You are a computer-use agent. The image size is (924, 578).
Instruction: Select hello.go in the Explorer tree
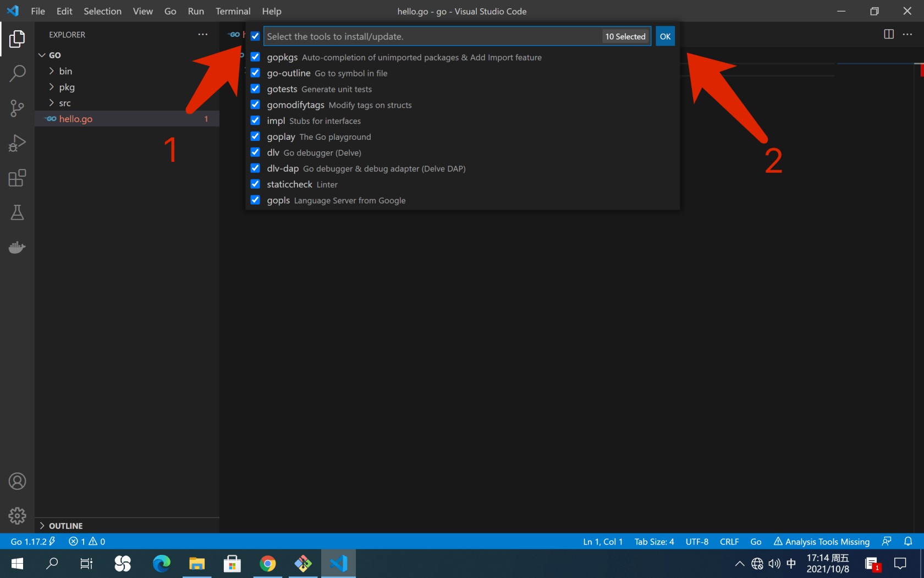point(127,119)
